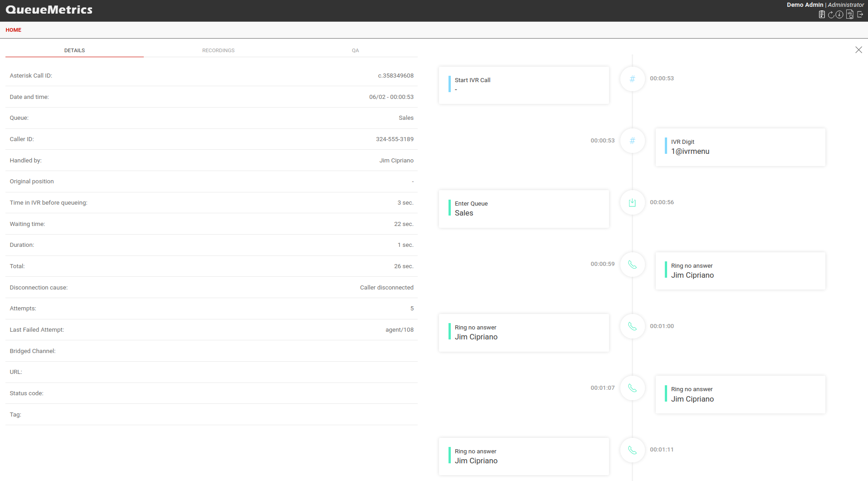Go to the HOME link
This screenshot has width=868, height=481.
click(x=14, y=30)
